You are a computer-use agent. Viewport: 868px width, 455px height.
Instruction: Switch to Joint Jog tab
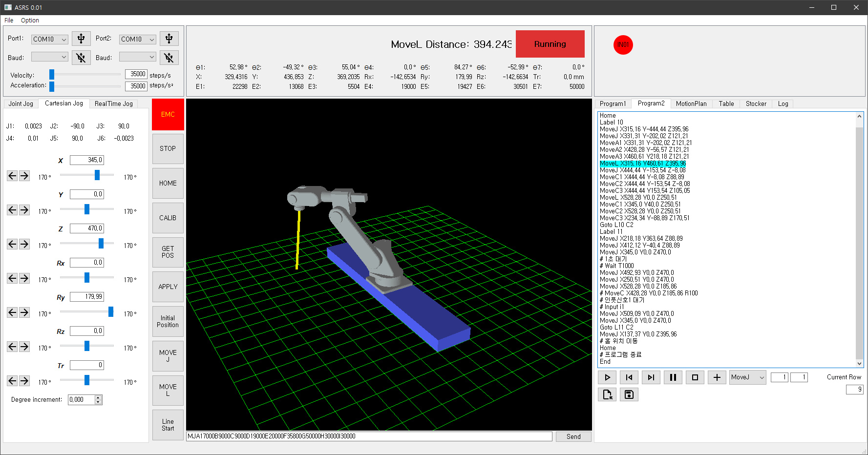[x=21, y=103]
